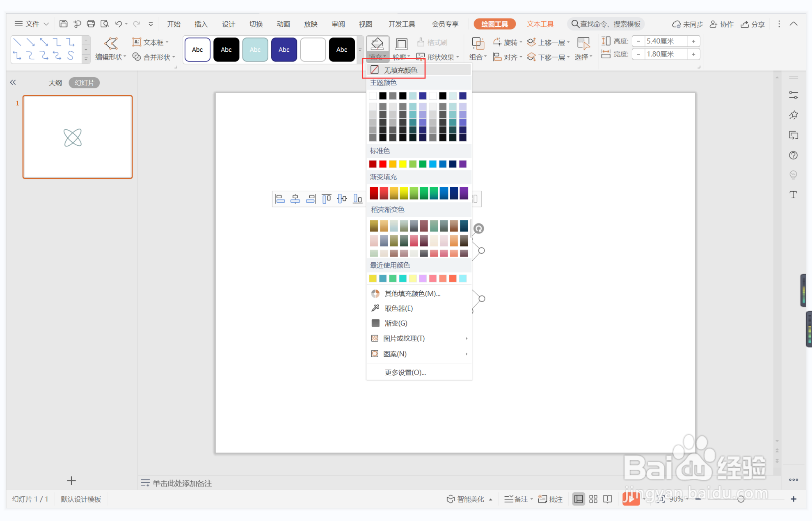Click More Settings at menu bottom

(x=405, y=372)
